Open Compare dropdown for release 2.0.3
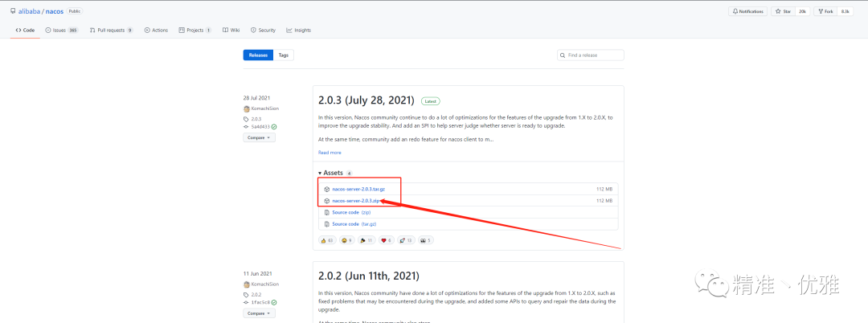This screenshot has height=323, width=868. (259, 137)
